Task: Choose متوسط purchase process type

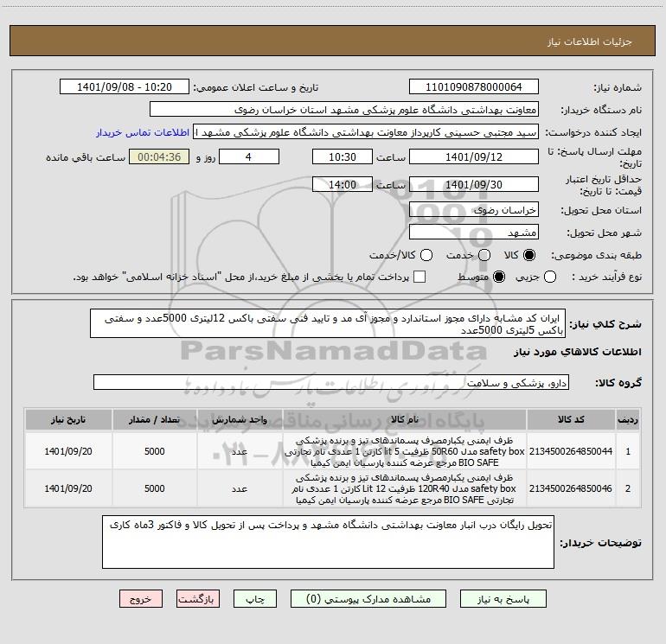Action: tap(499, 277)
